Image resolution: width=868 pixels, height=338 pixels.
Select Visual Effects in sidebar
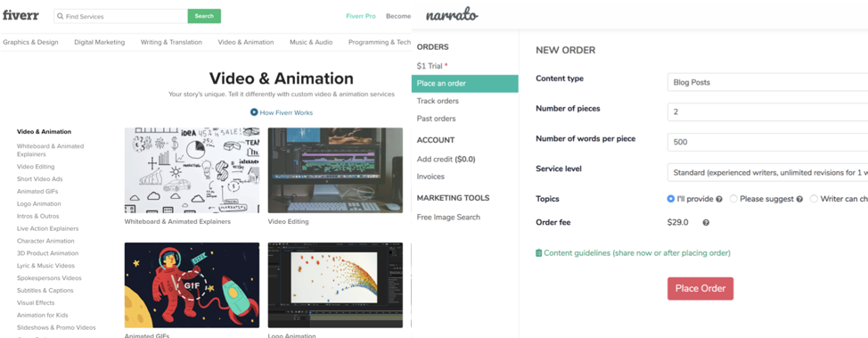click(36, 302)
